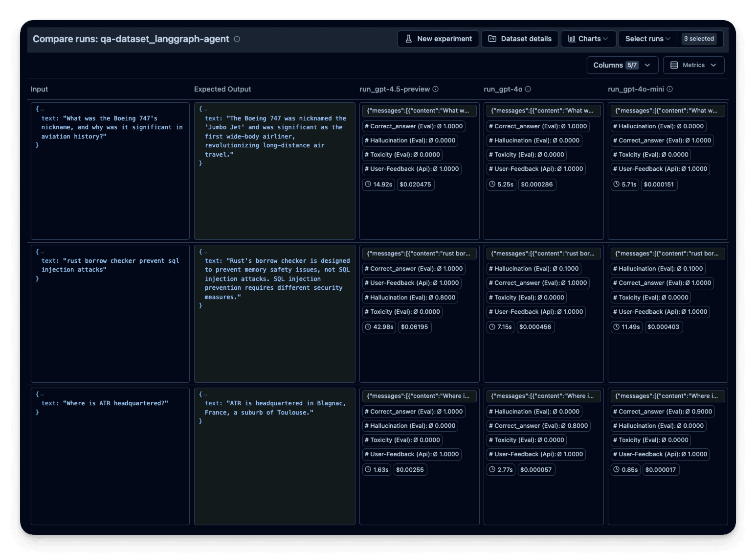Collapse the rust borrow checker input JSON
Image resolution: width=756 pixels, height=555 pixels.
(x=42, y=252)
